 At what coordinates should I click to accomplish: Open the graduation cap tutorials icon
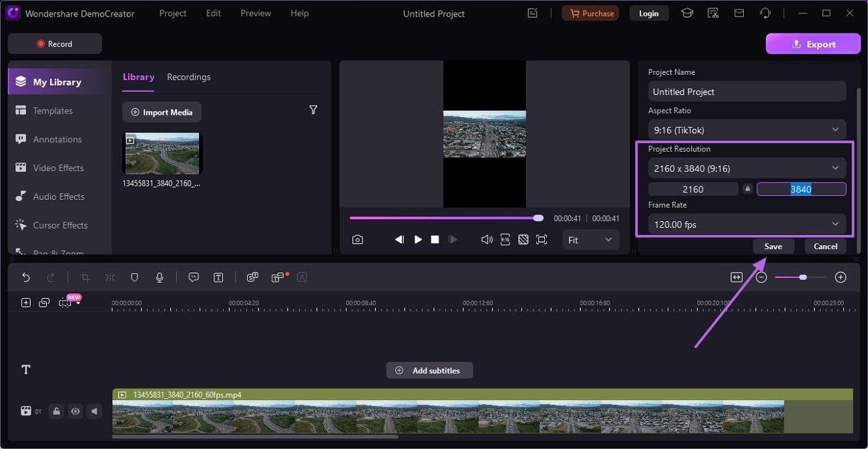[x=687, y=13]
